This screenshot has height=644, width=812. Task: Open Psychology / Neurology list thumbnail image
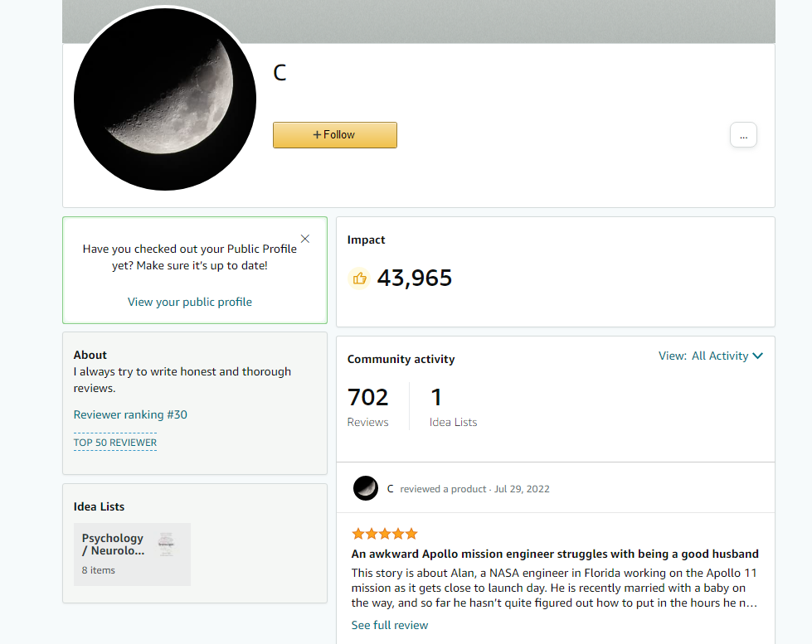166,544
